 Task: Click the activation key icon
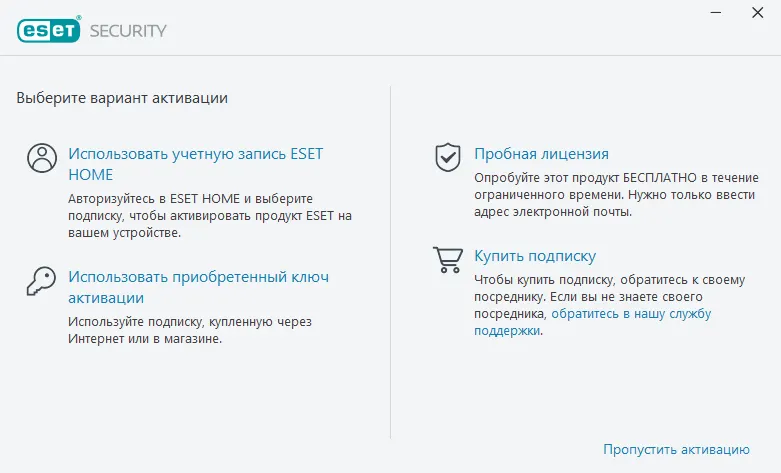[43, 280]
